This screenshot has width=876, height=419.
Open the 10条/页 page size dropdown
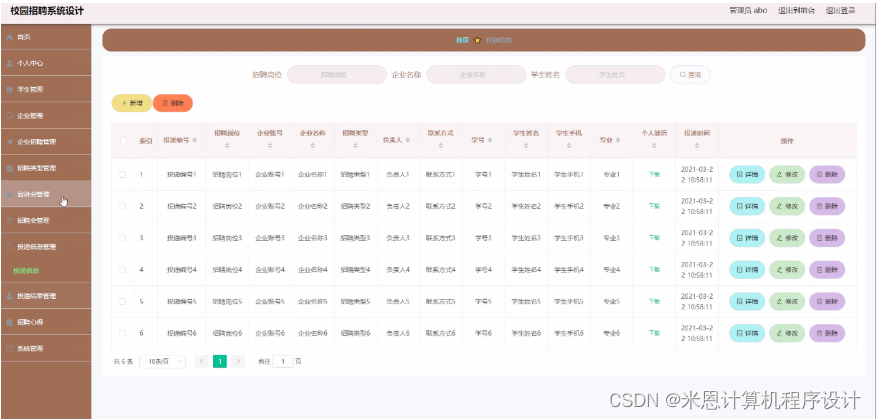click(162, 361)
